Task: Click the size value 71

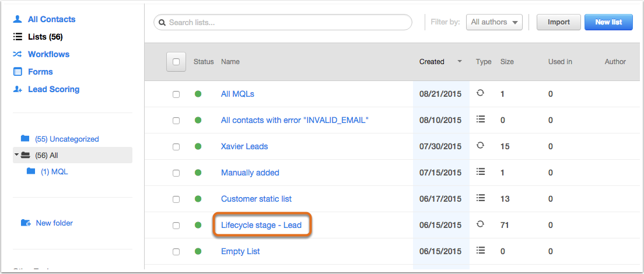Action: click(x=505, y=225)
